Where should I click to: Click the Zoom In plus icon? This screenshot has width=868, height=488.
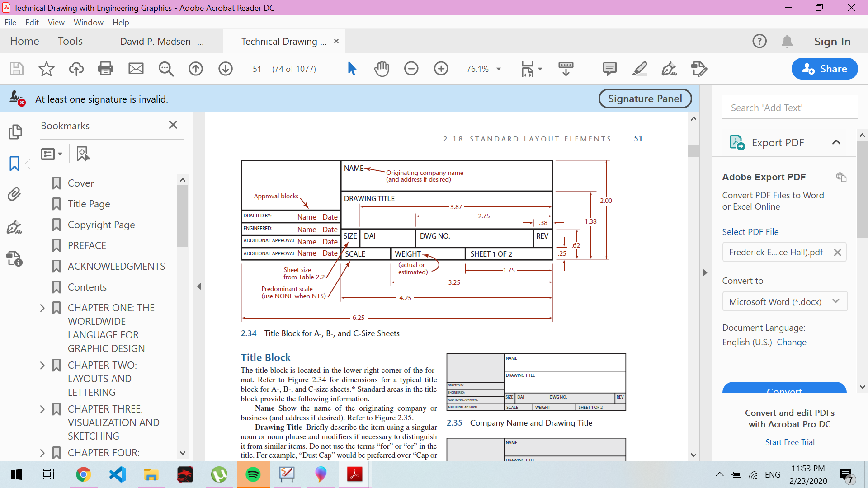click(441, 69)
